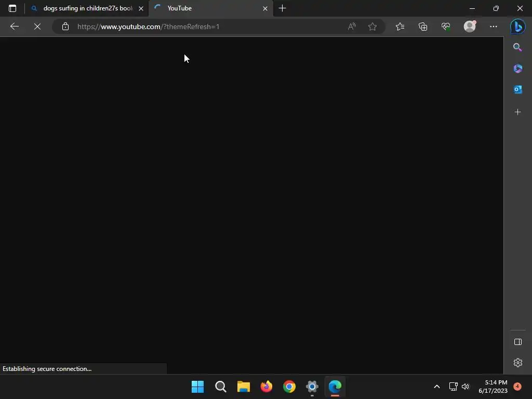Select Microsoft Edge taskbar icon
This screenshot has height=399, width=532.
tap(335, 387)
